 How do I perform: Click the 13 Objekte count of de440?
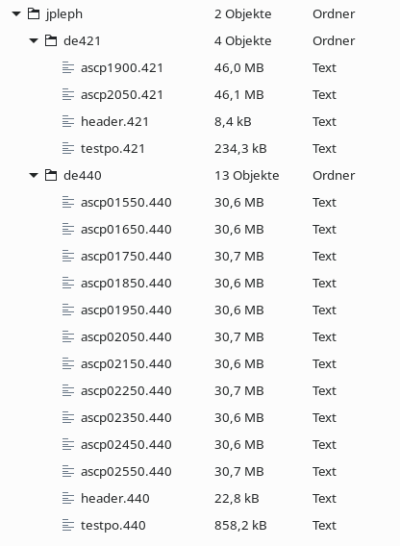pos(246,176)
